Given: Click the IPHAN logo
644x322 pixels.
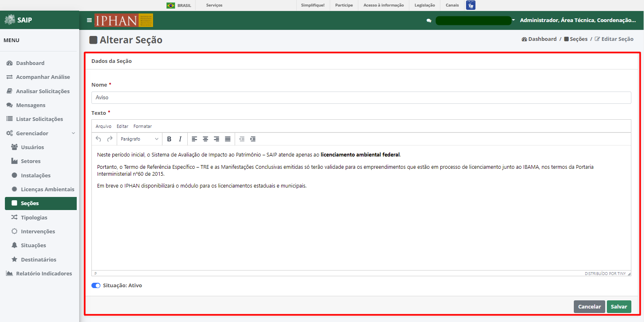Looking at the screenshot, I should coord(124,20).
